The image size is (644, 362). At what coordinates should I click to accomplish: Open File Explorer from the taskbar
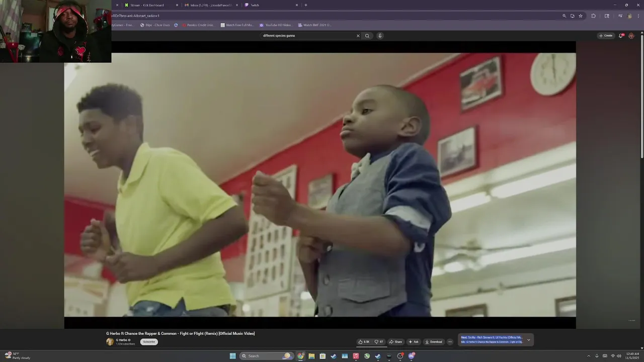tap(311, 356)
